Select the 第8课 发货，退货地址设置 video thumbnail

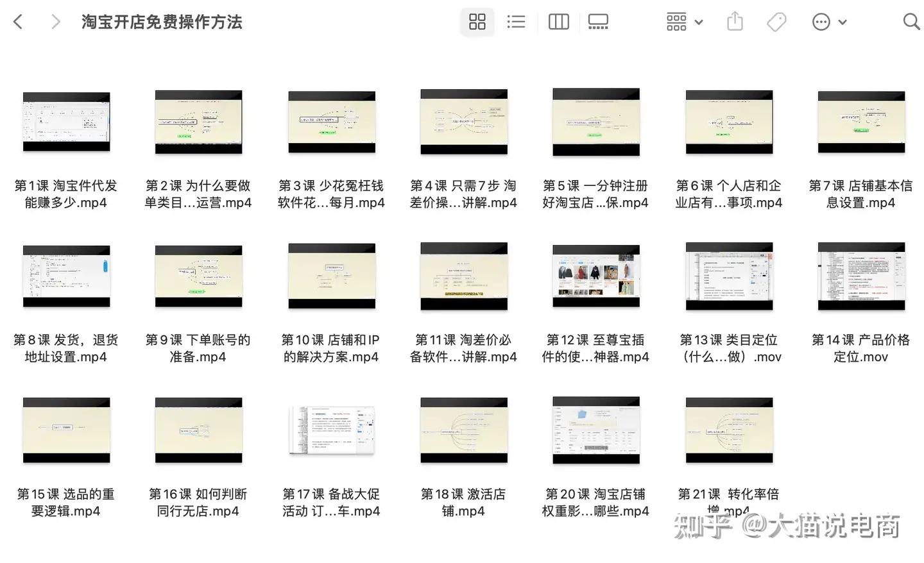click(x=66, y=276)
